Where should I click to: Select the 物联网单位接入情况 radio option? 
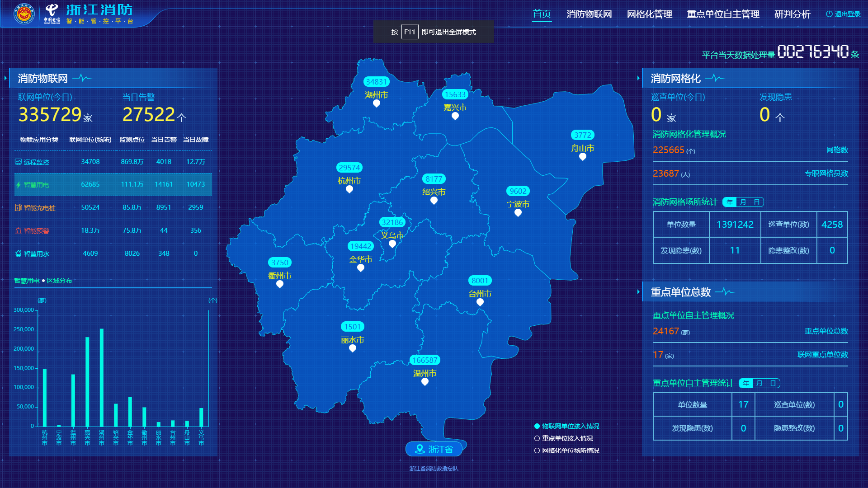click(x=537, y=426)
